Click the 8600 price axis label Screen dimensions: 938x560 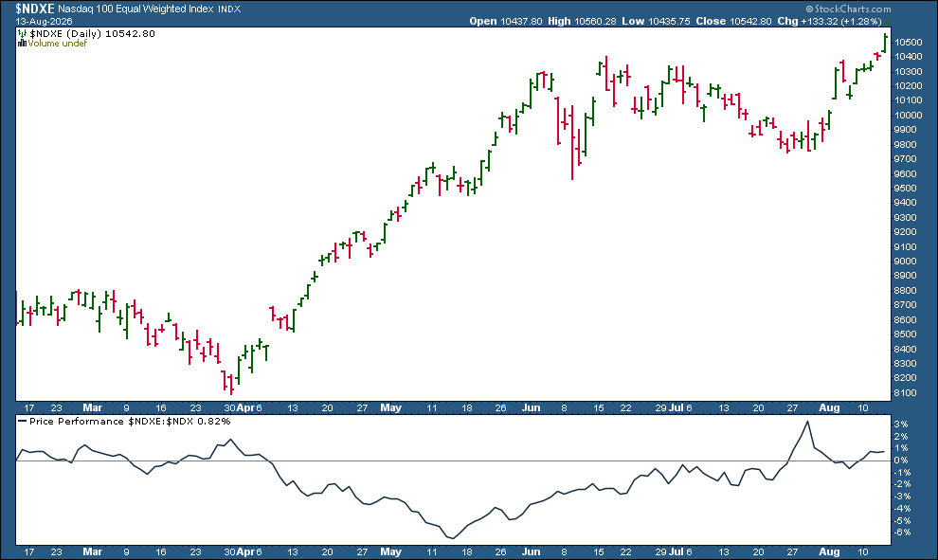point(906,319)
